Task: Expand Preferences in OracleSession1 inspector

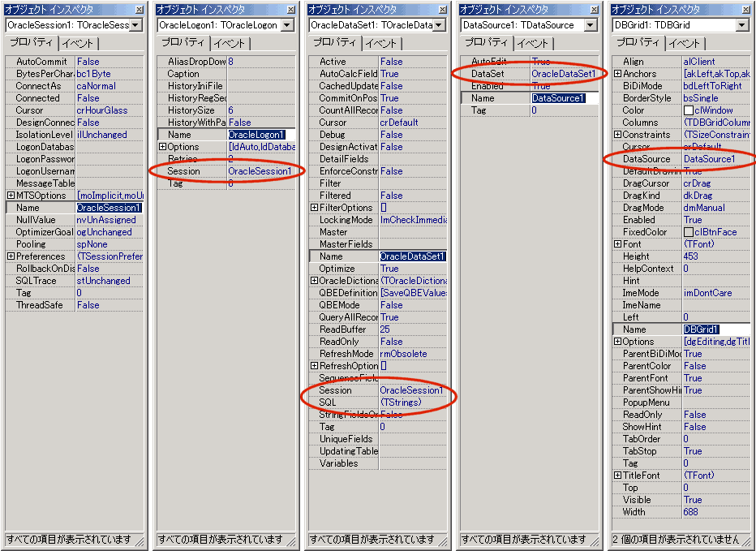Action: pos(11,256)
